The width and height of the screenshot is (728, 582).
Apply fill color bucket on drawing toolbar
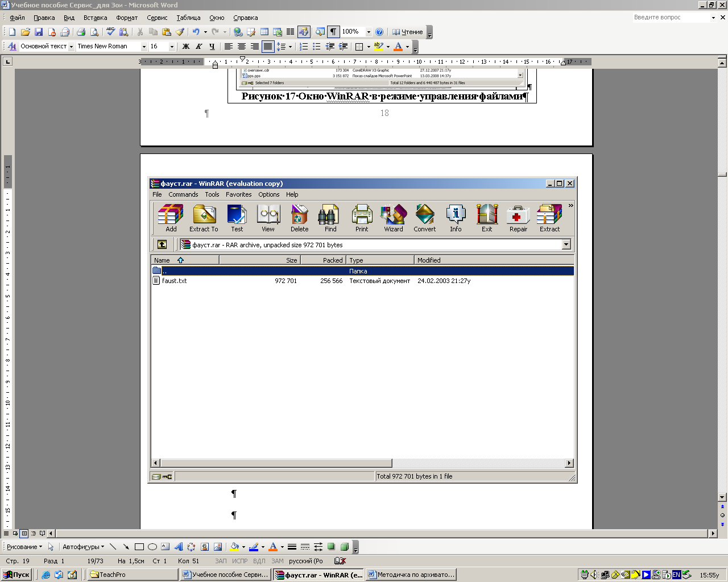click(x=234, y=547)
